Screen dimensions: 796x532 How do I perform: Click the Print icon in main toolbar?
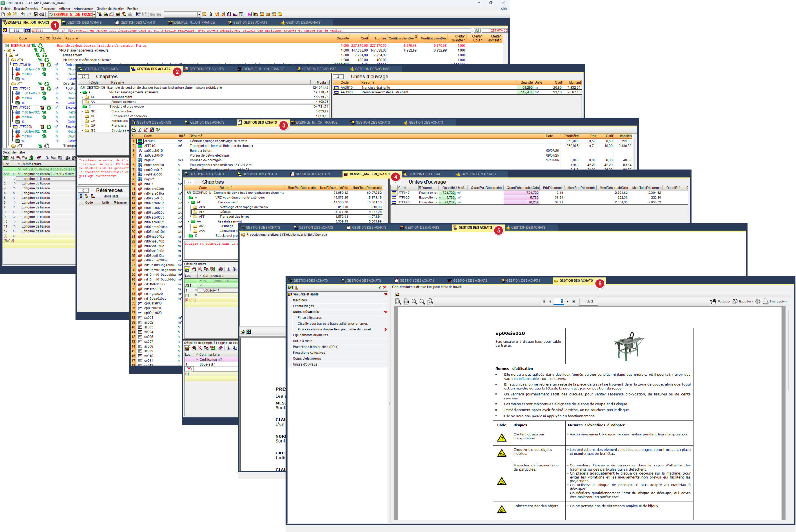[x=42, y=14]
